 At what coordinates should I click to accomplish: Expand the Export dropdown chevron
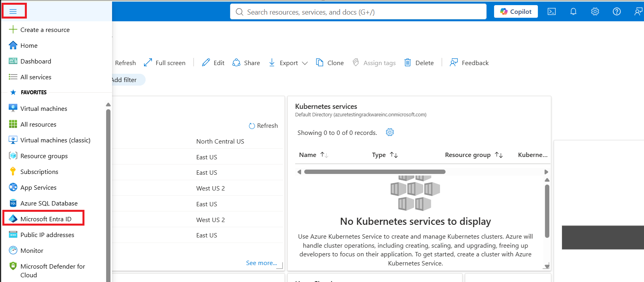(x=305, y=63)
